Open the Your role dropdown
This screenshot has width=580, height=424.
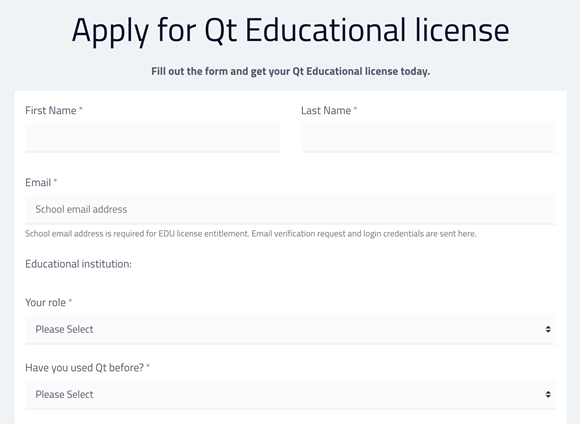(290, 329)
